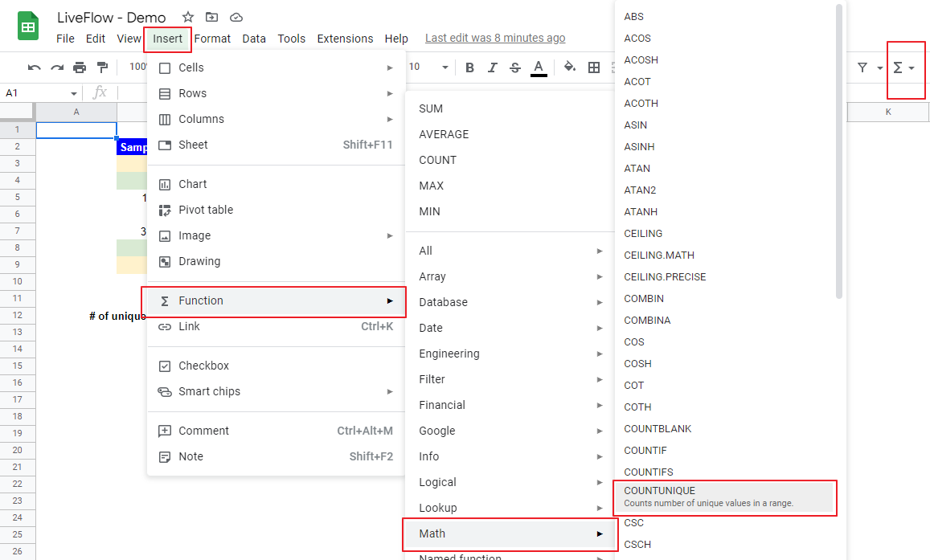
Task: Click the move to folder icon
Action: pos(211,17)
